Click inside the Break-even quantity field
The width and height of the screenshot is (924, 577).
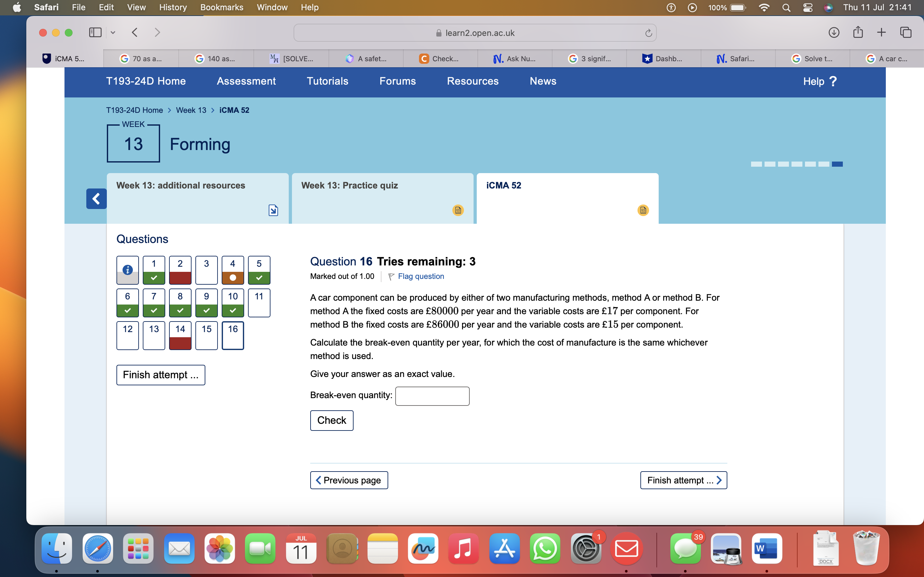point(432,396)
